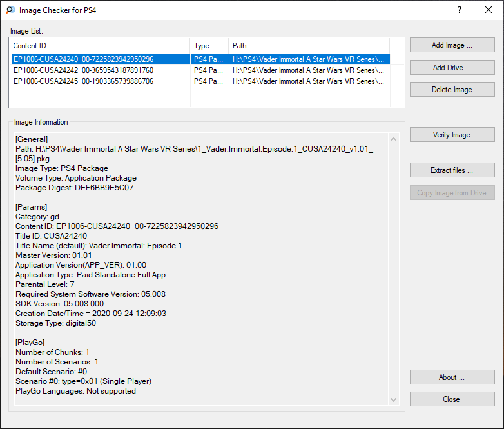Click the Scenario #0: type=0x01 line

(x=83, y=381)
